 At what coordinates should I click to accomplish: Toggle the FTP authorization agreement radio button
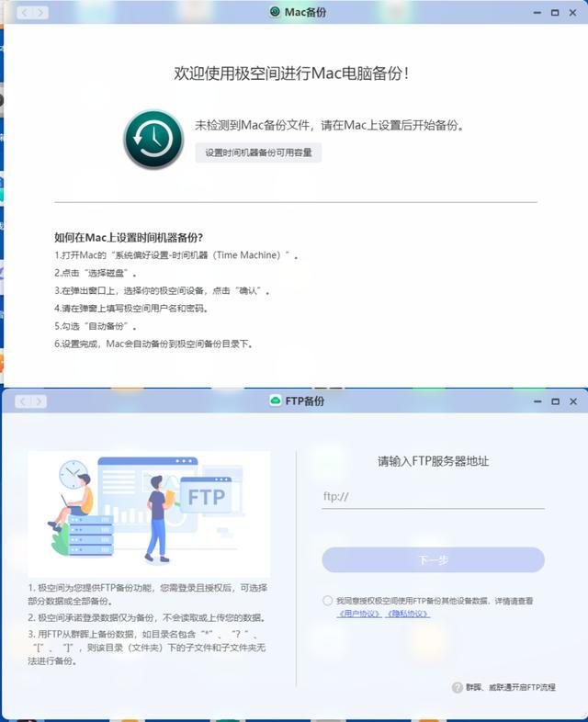click(327, 601)
